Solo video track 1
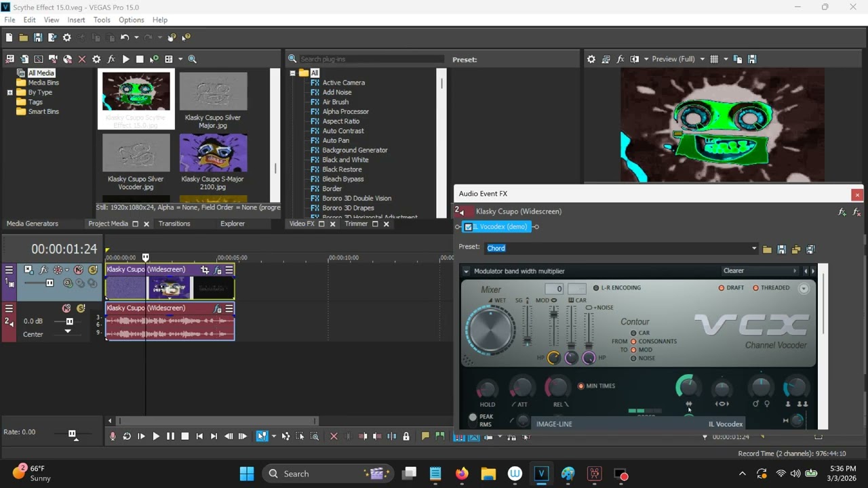 tap(93, 270)
